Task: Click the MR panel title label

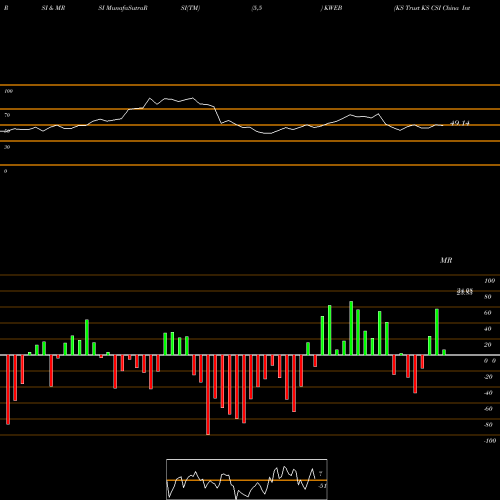Action: click(x=446, y=260)
